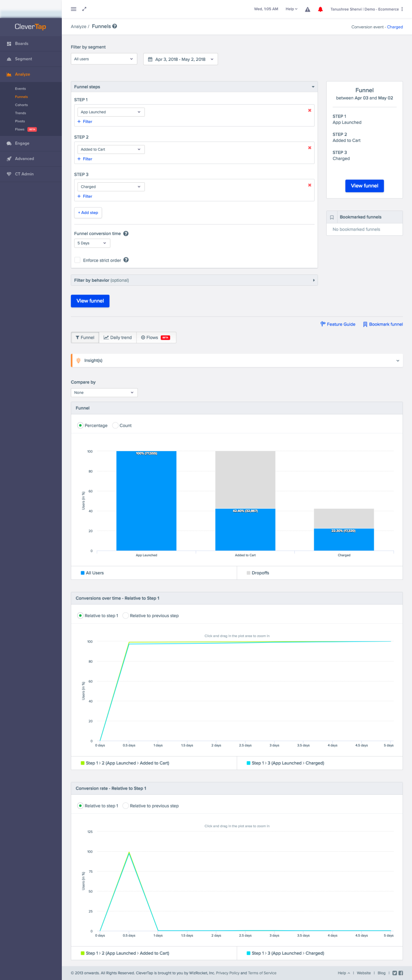Select Relative to step 1 in Conversions over time

click(x=80, y=615)
